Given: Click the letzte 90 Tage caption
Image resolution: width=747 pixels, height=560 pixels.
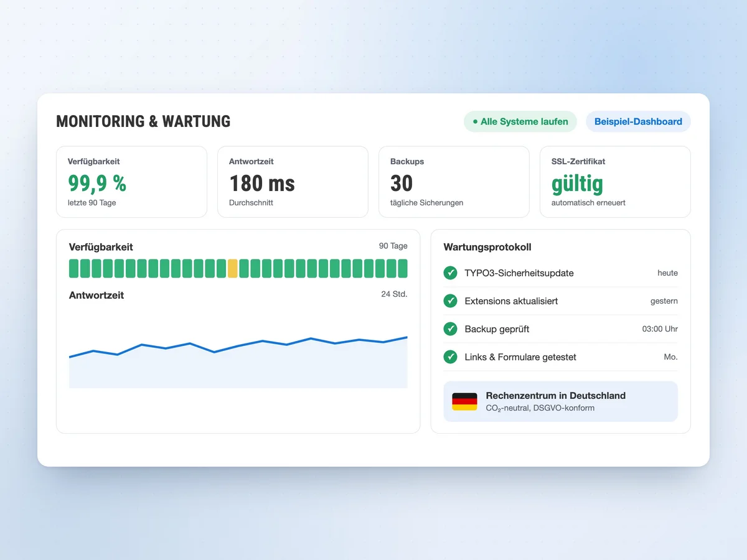Looking at the screenshot, I should 92,203.
